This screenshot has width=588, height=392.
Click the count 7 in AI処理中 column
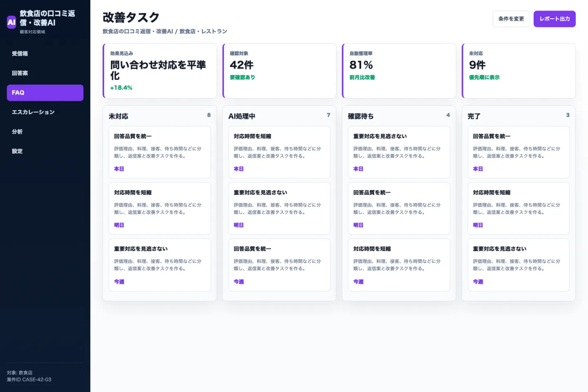328,115
